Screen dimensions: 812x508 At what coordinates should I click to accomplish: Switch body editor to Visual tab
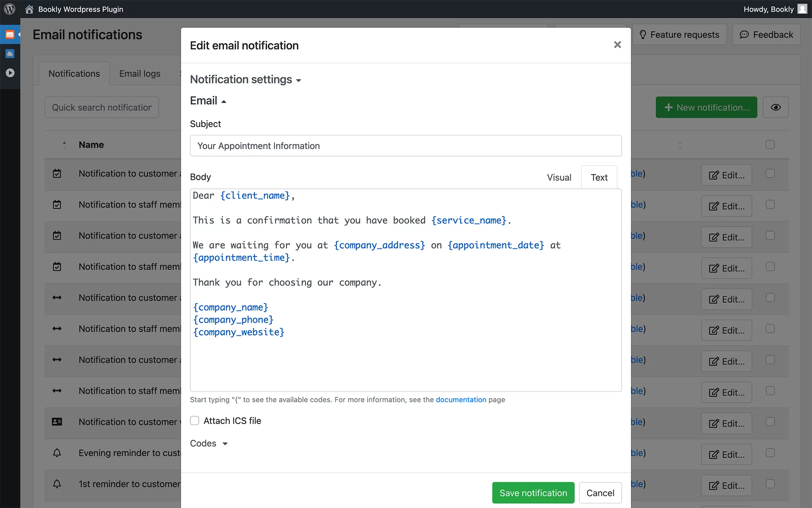pos(559,177)
